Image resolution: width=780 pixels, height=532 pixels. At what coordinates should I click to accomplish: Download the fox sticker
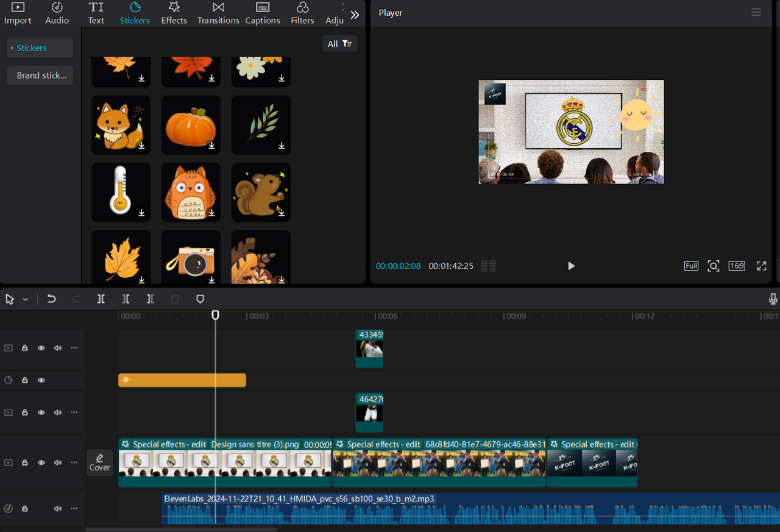point(141,146)
